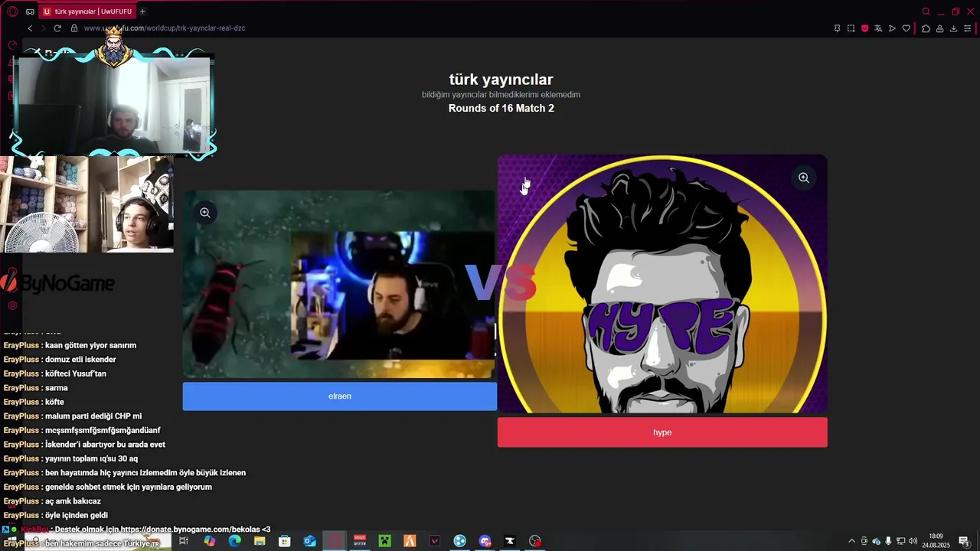Open the browser tab search icon

click(926, 11)
